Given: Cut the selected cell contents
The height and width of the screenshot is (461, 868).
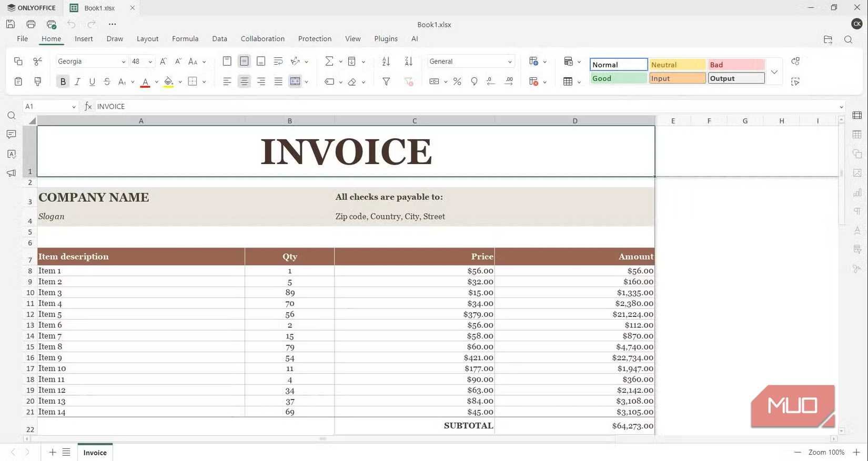Looking at the screenshot, I should tap(37, 62).
